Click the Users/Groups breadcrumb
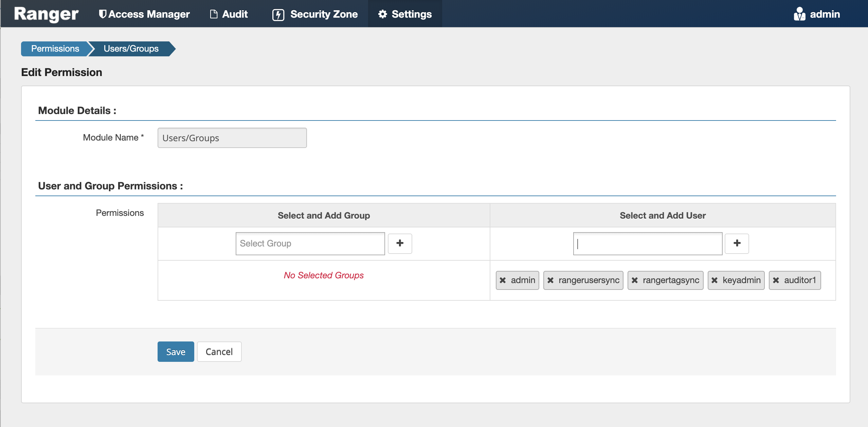 tap(131, 49)
